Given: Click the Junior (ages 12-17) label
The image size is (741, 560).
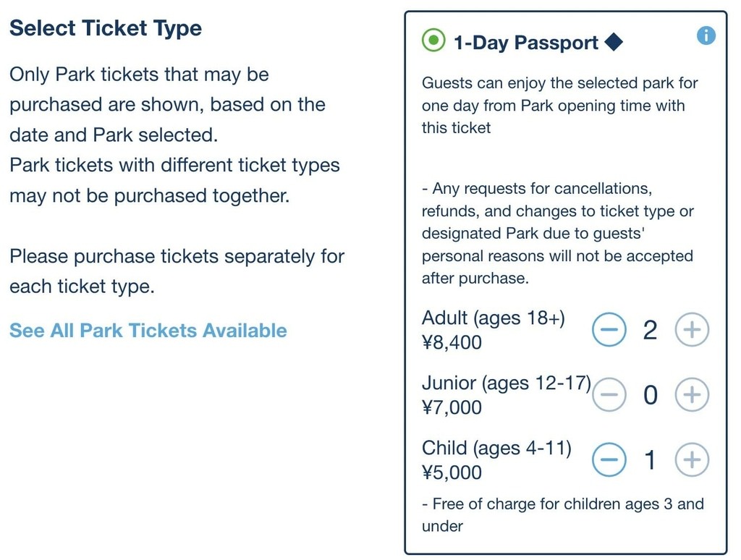Looking at the screenshot, I should coord(506,383).
